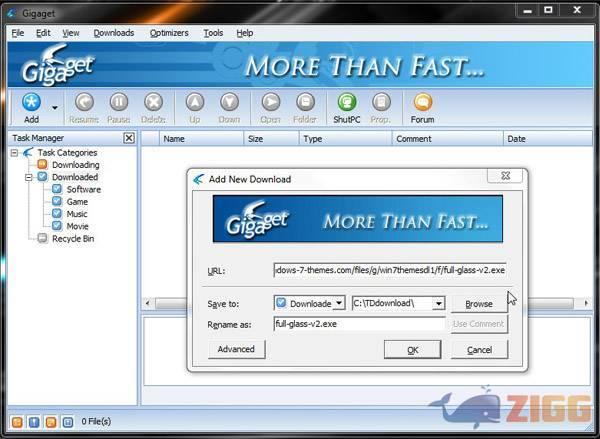Click the Rename as input field
This screenshot has width=600, height=439.
[359, 324]
